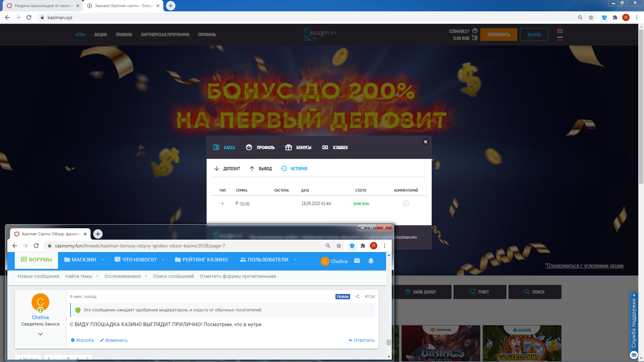Click the share icon on post #134
The height and width of the screenshot is (362, 644).
pyautogui.click(x=358, y=296)
